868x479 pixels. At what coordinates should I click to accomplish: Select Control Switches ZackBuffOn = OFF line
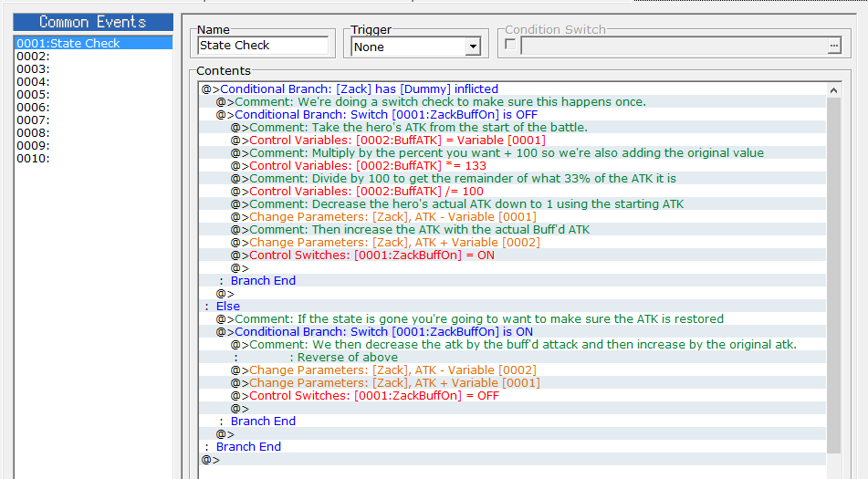(373, 396)
